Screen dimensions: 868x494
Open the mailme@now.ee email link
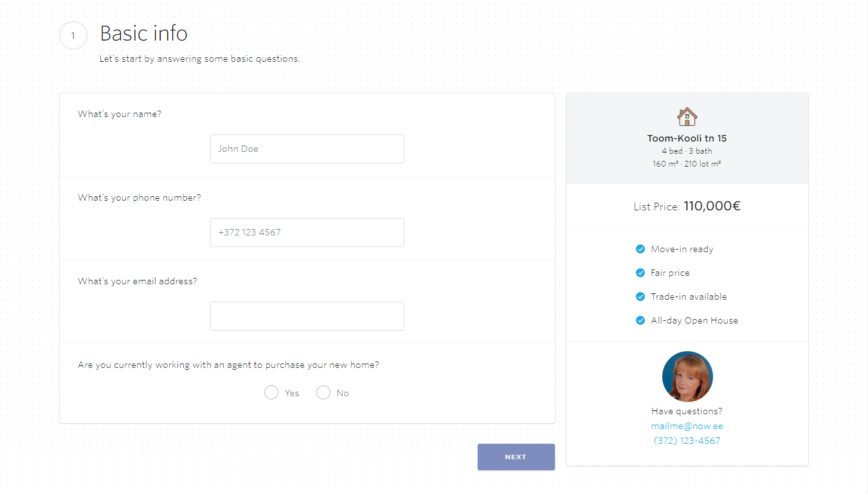687,426
